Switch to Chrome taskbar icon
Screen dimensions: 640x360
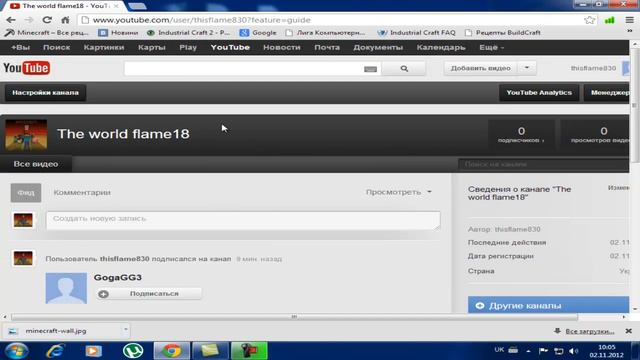[171, 351]
